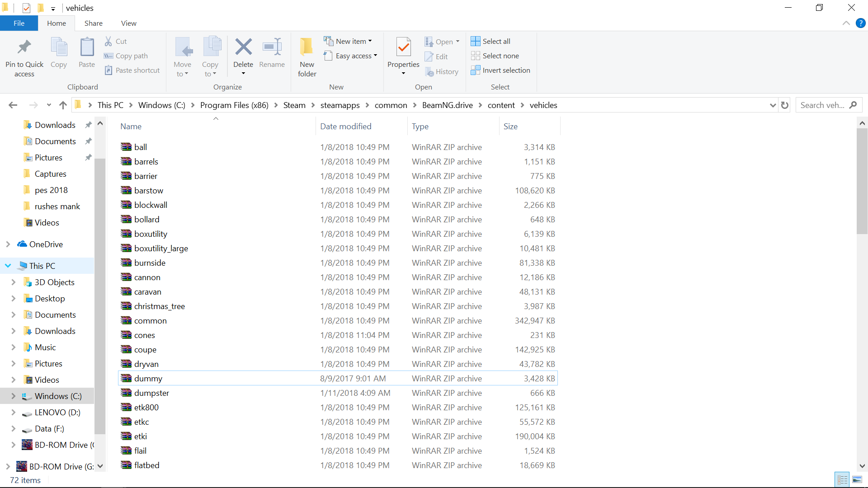Click Program Files (x86) breadcrumb
The image size is (868, 488).
[234, 105]
